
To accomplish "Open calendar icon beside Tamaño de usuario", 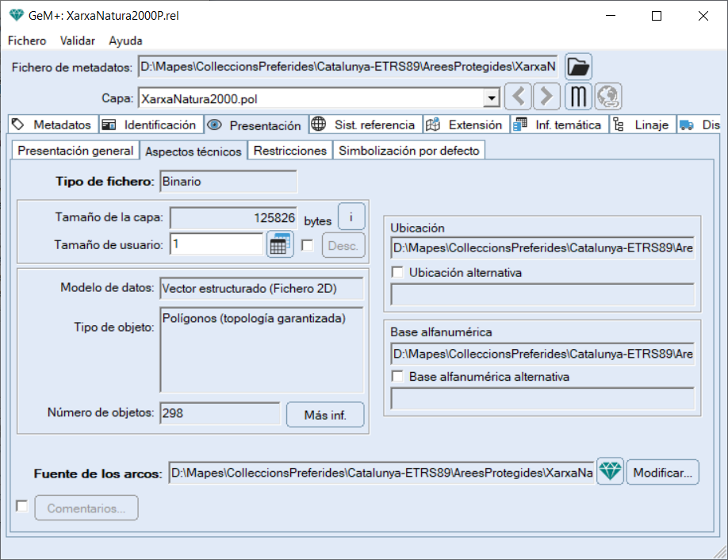I will (279, 245).
